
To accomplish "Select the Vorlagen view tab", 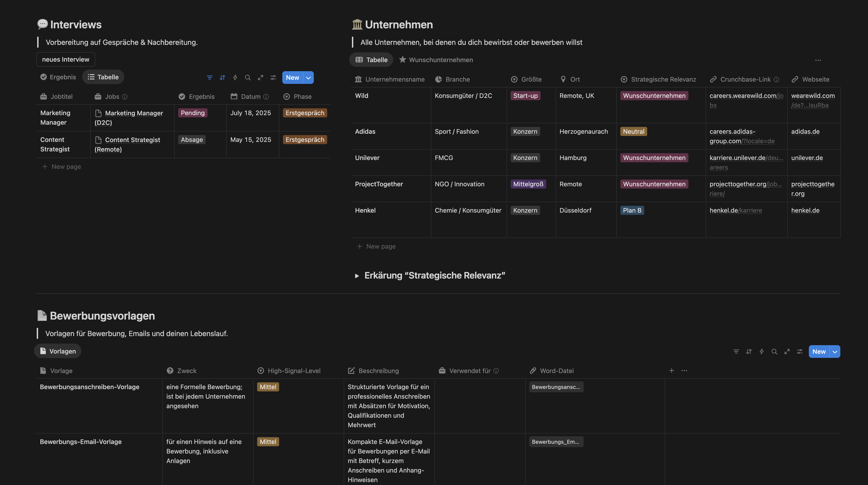I will point(58,351).
